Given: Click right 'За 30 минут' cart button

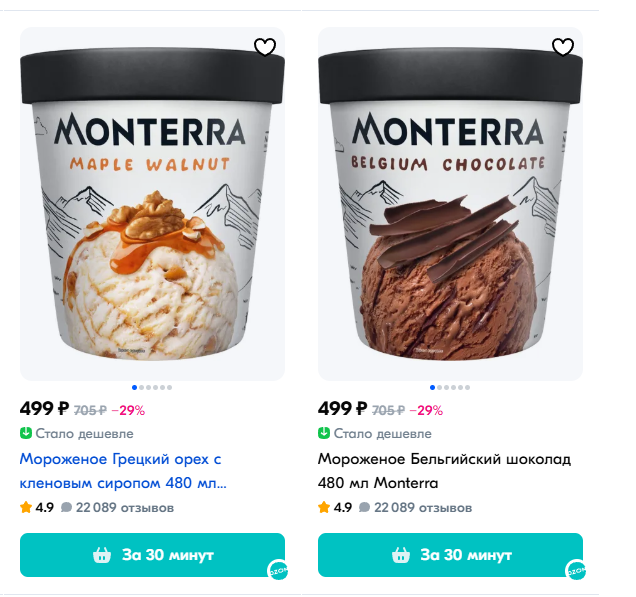Looking at the screenshot, I should click(450, 555).
